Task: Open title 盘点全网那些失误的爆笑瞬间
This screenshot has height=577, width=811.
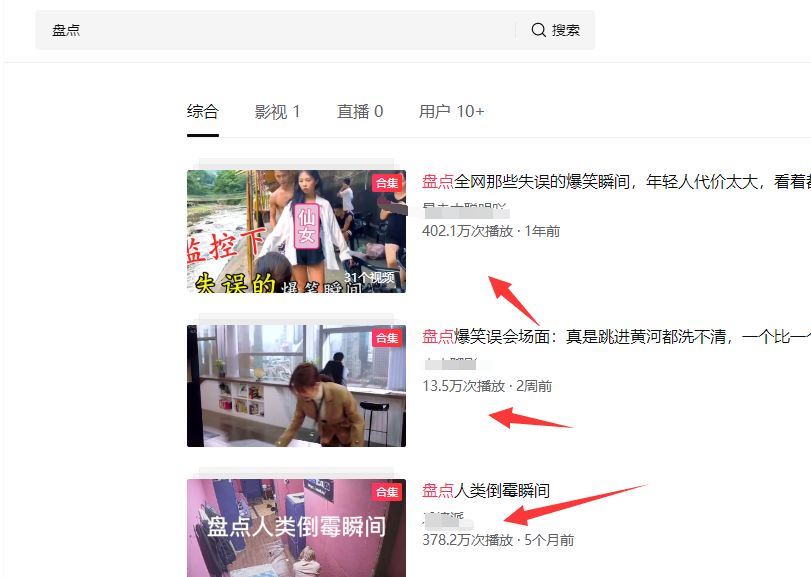Action: click(x=616, y=181)
